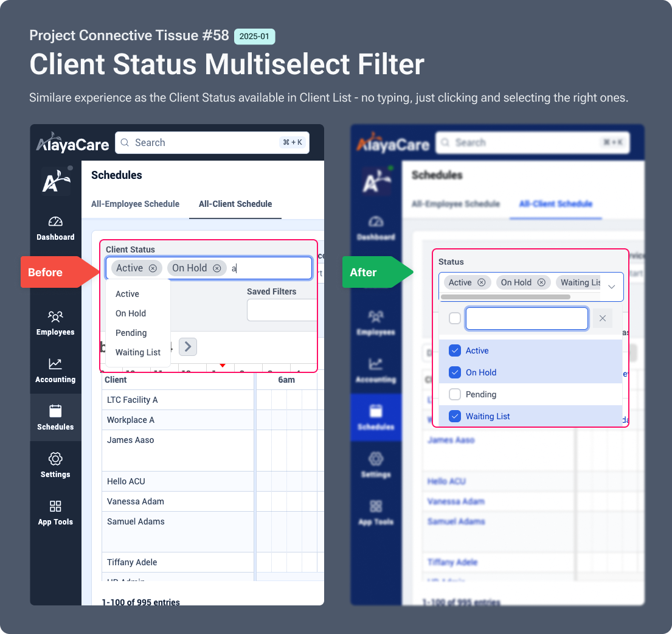Remove the On Hold chip in After Status field
Viewport: 672px width, 634px height.
pos(541,282)
